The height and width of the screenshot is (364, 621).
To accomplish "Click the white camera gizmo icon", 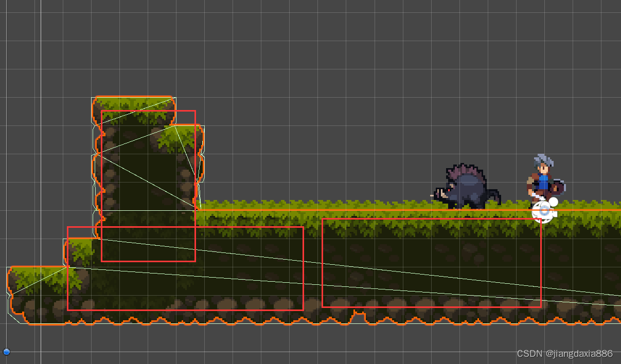I will tap(545, 210).
